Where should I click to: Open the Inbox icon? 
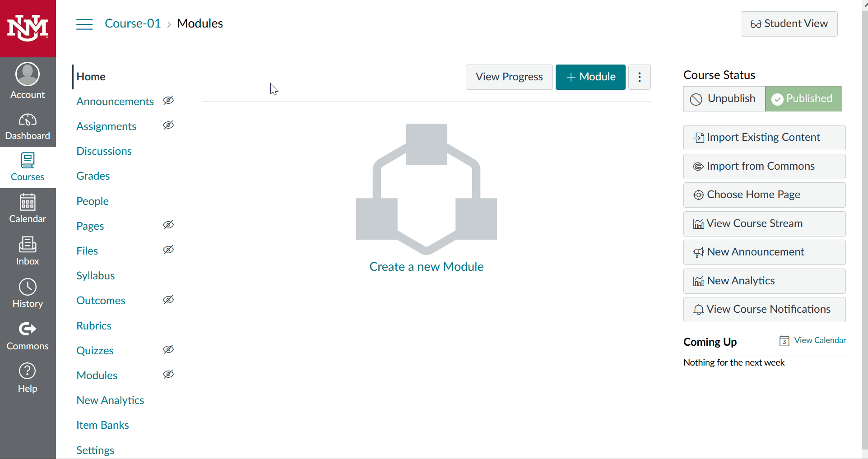coord(28,244)
